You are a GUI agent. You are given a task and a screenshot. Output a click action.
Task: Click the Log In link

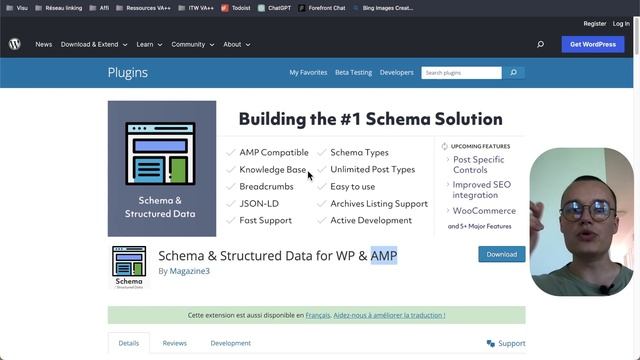coord(621,24)
